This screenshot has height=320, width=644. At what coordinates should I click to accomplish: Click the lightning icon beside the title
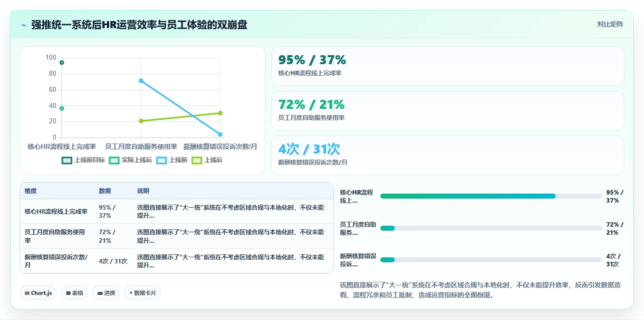coord(24,25)
